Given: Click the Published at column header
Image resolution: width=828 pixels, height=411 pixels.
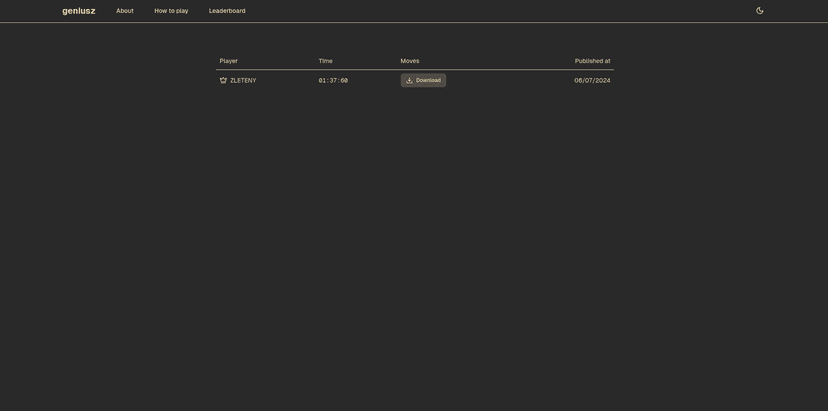Looking at the screenshot, I should point(592,61).
